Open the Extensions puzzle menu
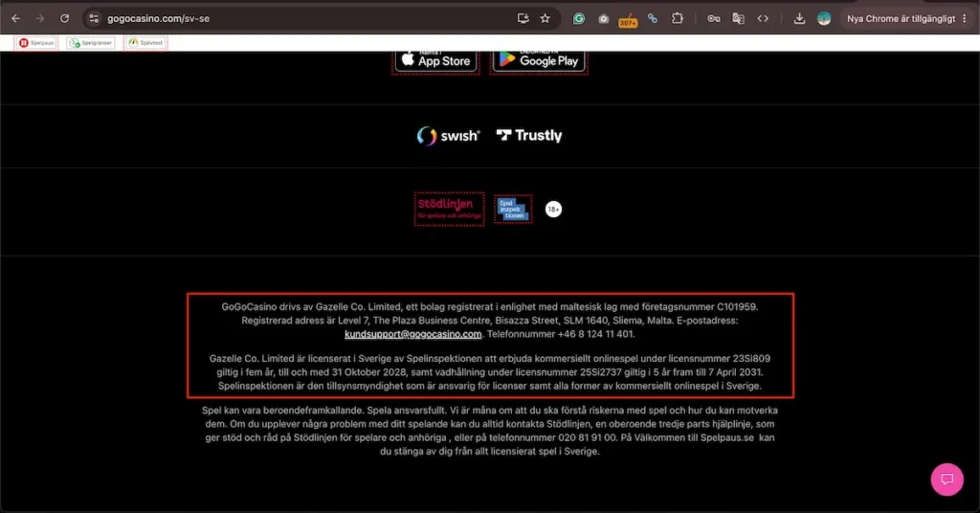 point(678,19)
